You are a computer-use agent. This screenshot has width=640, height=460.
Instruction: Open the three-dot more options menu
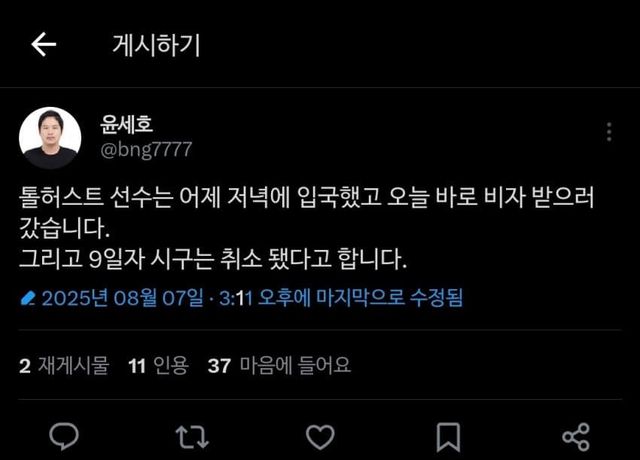point(609,132)
